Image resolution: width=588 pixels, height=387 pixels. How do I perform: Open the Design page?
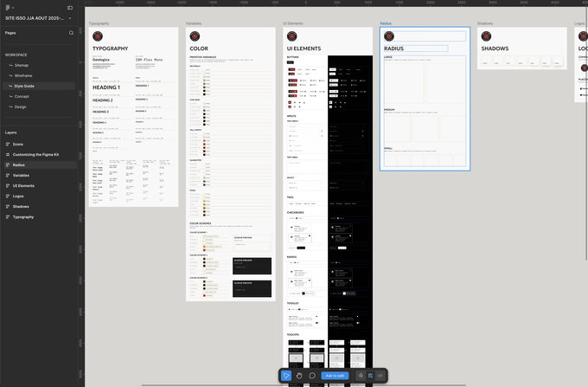point(20,107)
